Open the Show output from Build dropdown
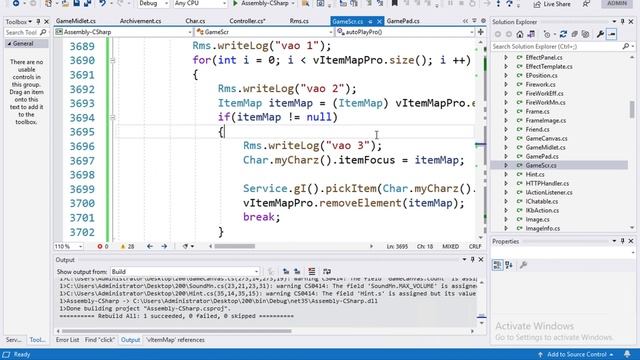640x360 pixels. click(185, 271)
